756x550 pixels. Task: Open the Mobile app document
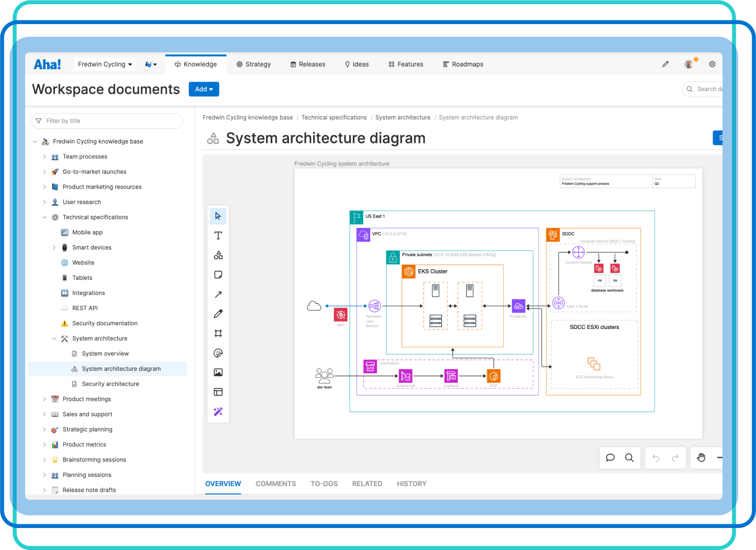87,233
